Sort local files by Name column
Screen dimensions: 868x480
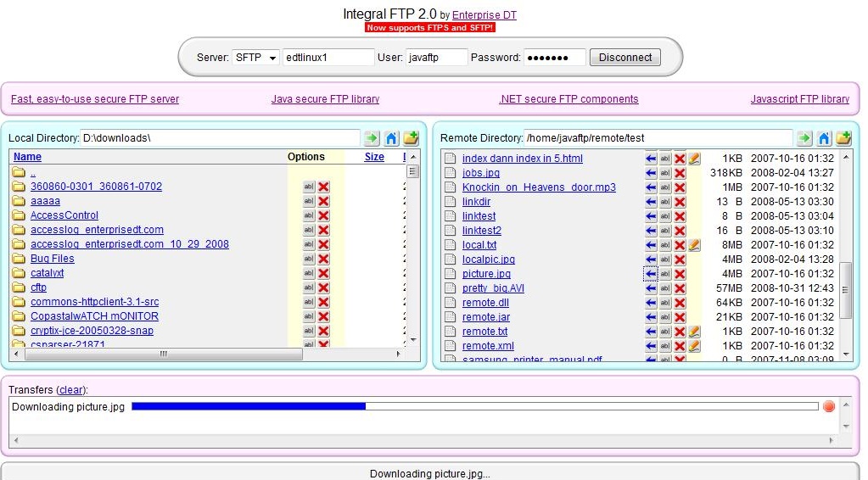27,157
